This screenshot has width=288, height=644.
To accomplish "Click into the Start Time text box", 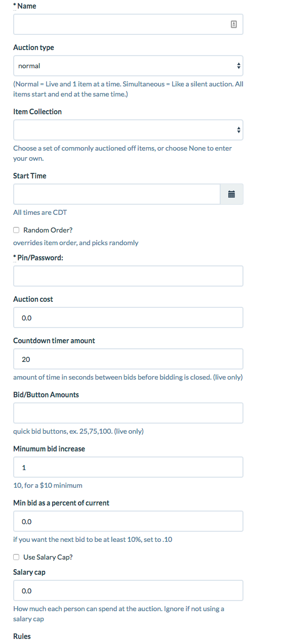I will 117,194.
